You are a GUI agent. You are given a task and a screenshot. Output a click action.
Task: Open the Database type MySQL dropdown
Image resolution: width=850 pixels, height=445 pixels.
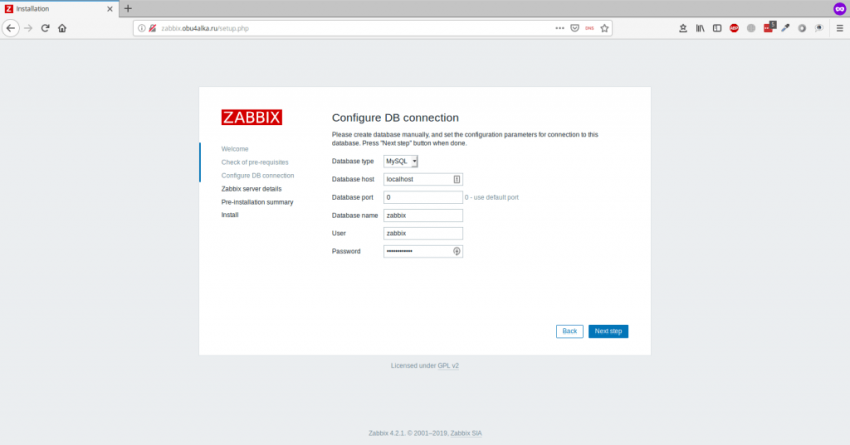pyautogui.click(x=401, y=161)
